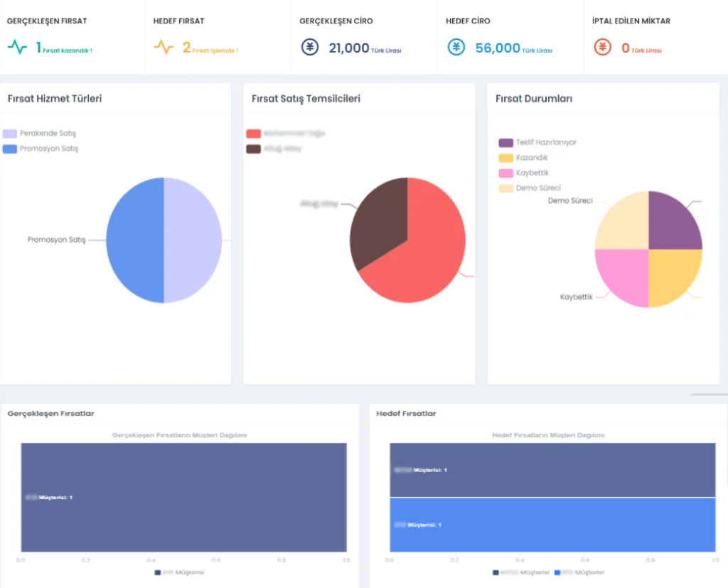Click the red legend swatch in Fırsat Satış Temsilcileri
Viewport: 728px width, 588px height.
point(253,134)
